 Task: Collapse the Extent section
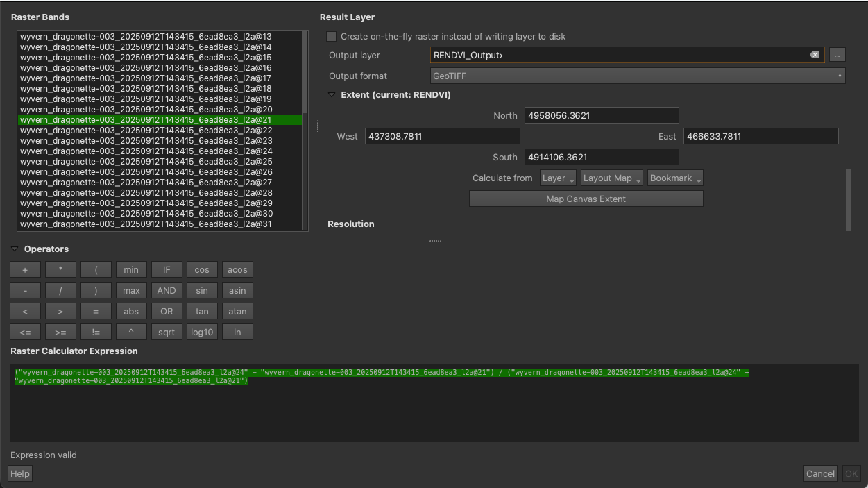pyautogui.click(x=332, y=95)
